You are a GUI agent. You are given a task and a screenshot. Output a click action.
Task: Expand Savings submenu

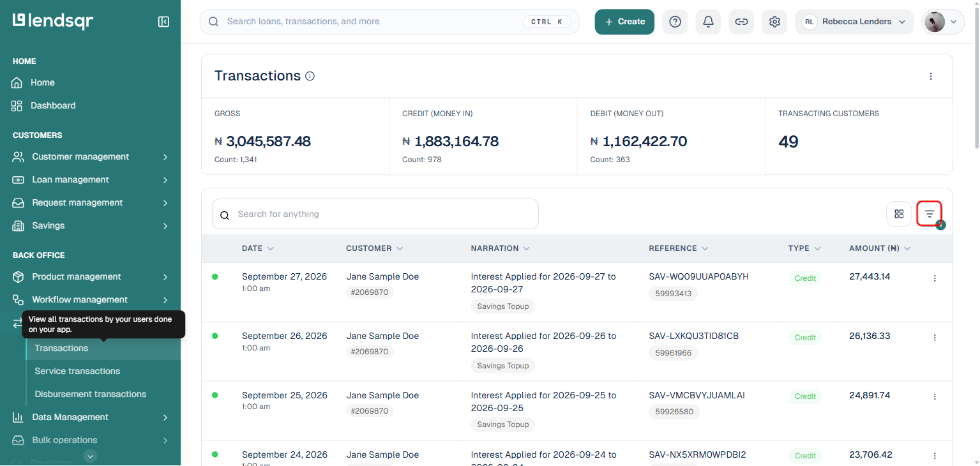165,226
